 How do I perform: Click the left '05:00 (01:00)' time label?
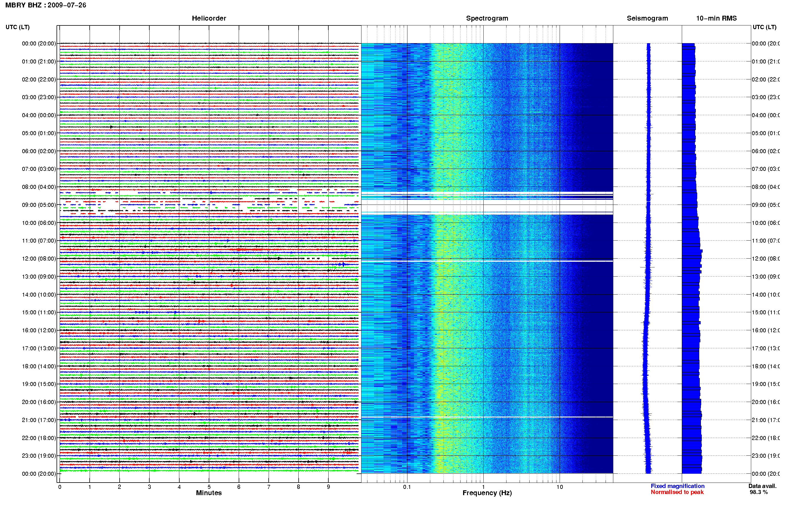[x=39, y=133]
